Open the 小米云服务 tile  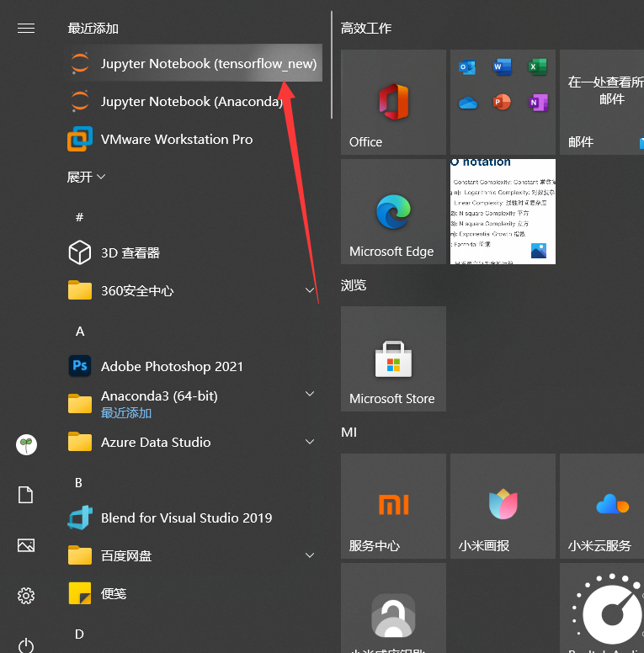602,506
